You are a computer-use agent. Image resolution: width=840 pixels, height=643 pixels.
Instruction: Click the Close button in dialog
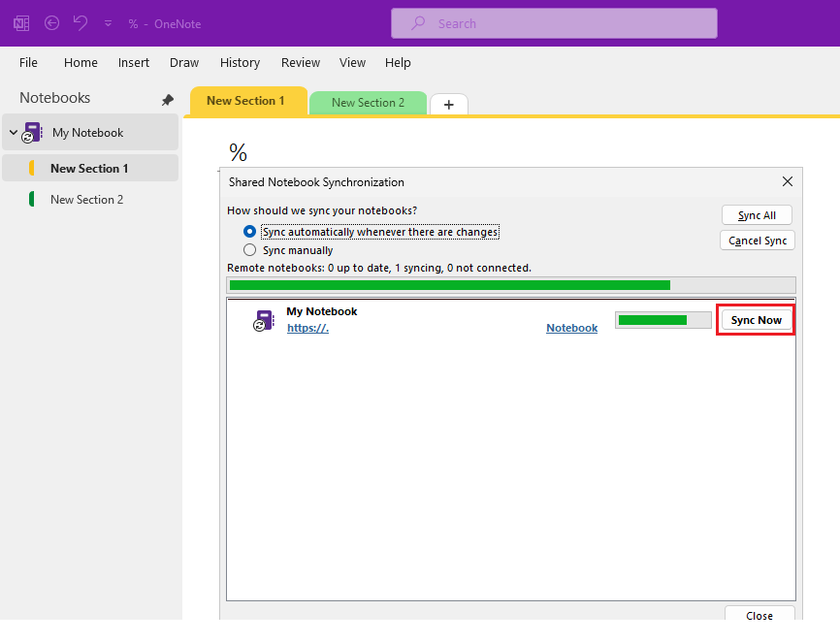point(759,615)
